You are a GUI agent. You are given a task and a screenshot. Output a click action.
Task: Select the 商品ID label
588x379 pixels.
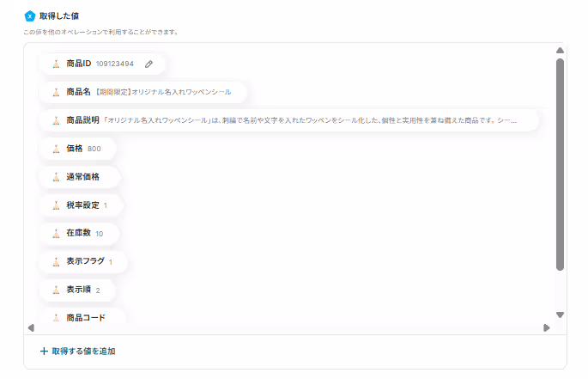click(x=79, y=64)
